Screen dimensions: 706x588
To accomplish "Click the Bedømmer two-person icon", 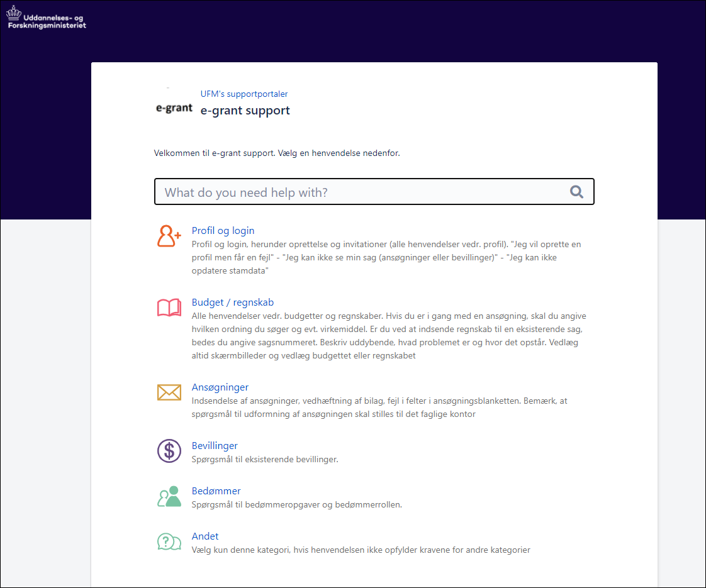I will 169,496.
